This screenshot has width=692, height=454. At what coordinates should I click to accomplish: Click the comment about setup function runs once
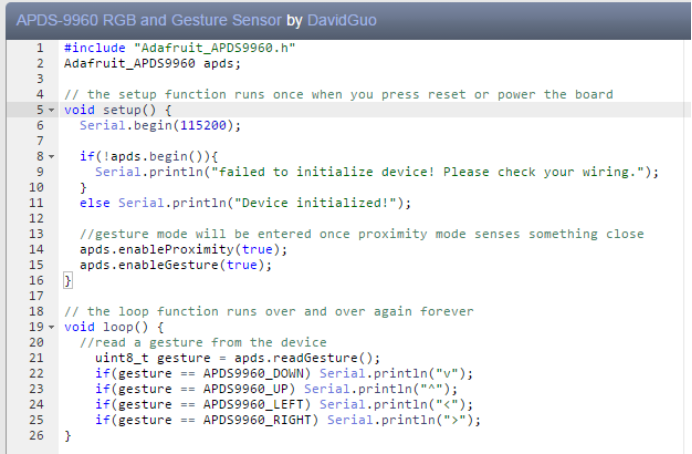click(x=338, y=94)
